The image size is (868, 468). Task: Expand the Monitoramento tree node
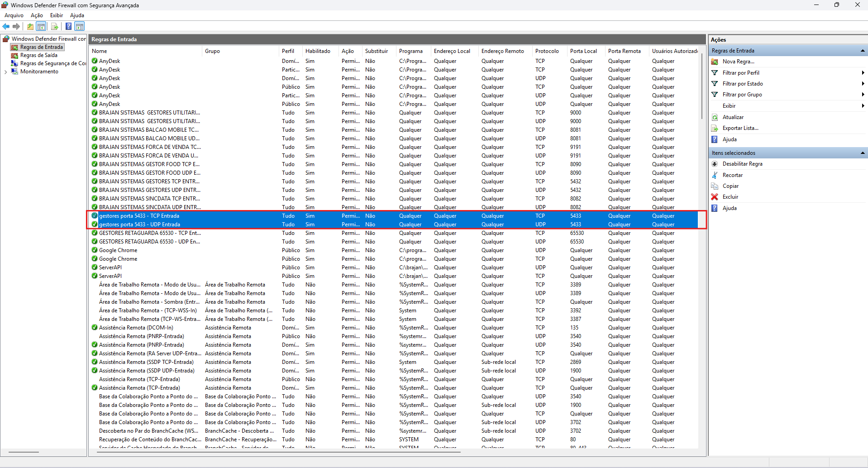(5, 72)
